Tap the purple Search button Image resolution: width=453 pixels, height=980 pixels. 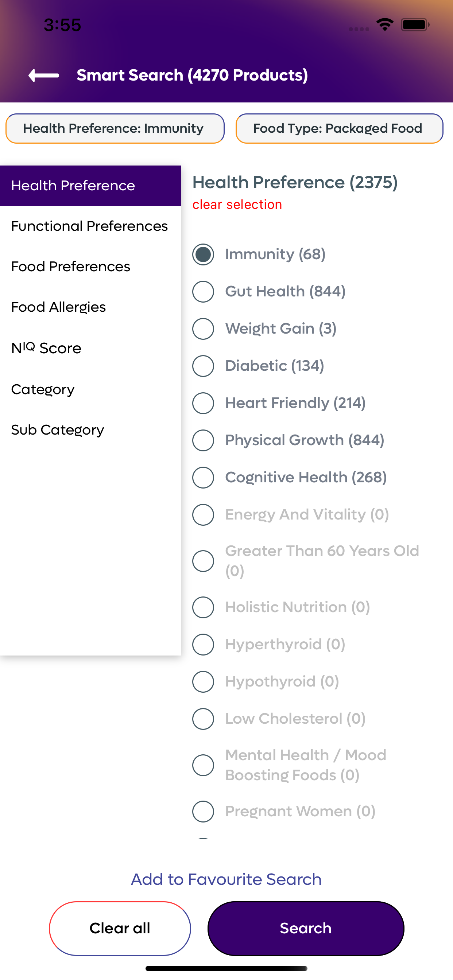pos(306,928)
